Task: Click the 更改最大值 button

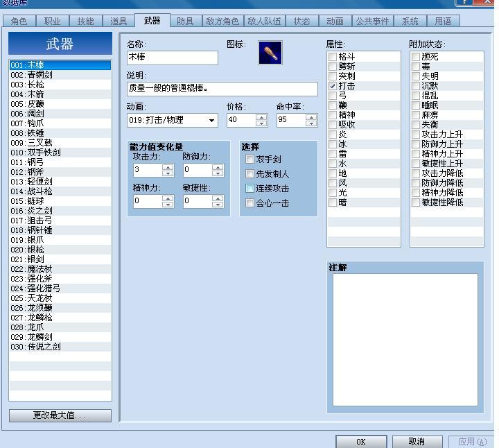Action: (x=60, y=415)
